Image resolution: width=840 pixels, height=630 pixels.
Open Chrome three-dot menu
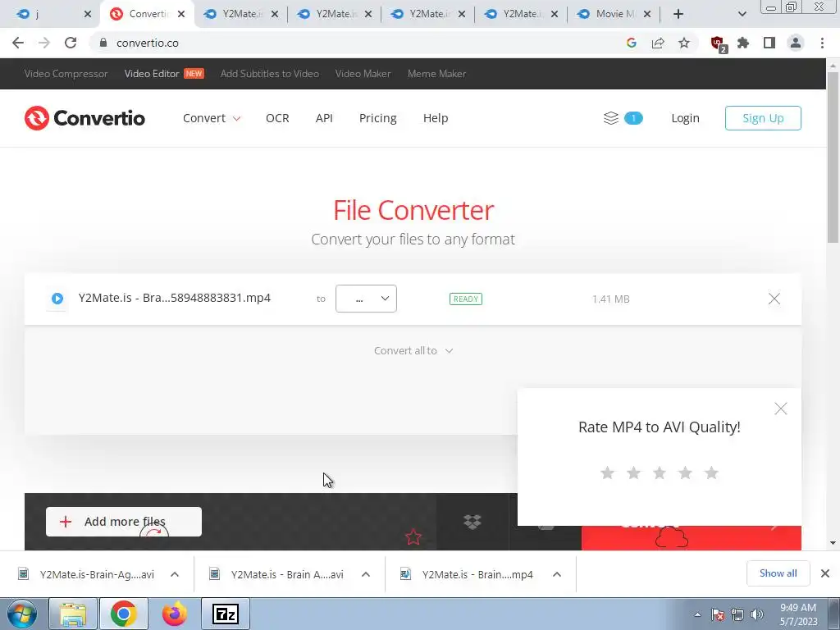(822, 43)
